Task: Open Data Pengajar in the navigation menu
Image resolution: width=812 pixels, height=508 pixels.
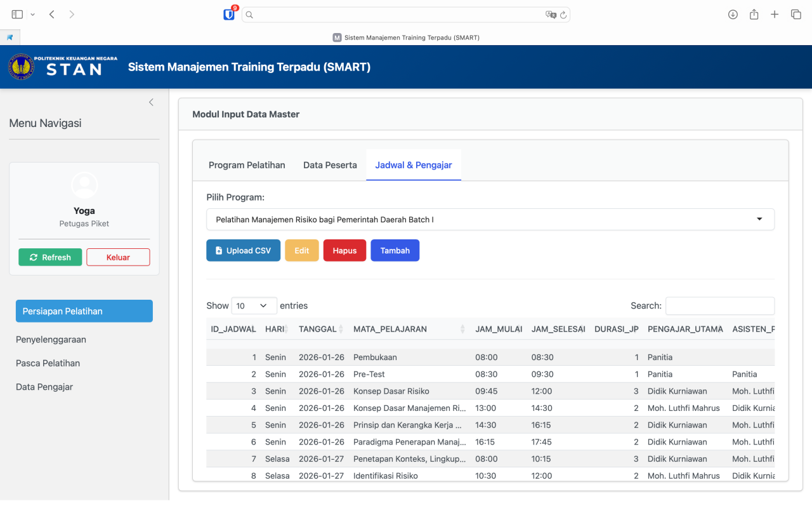Action: [x=44, y=387]
